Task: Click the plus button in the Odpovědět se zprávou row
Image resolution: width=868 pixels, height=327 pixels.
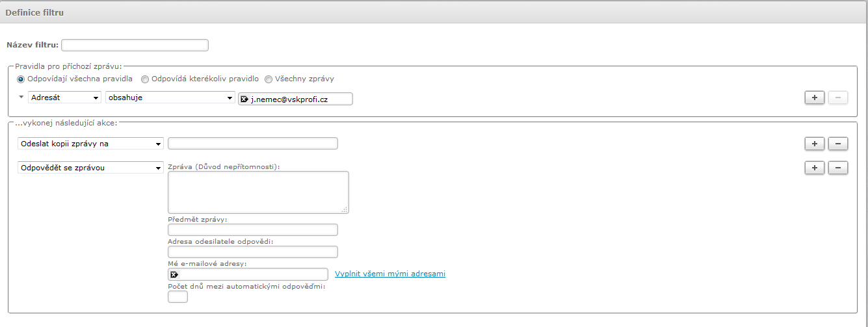Action: click(815, 168)
